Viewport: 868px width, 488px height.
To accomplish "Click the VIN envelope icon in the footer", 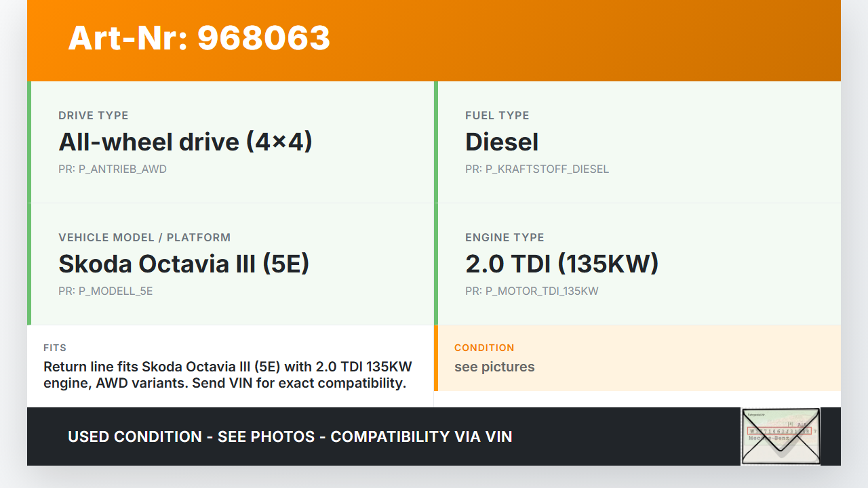I will click(x=781, y=436).
